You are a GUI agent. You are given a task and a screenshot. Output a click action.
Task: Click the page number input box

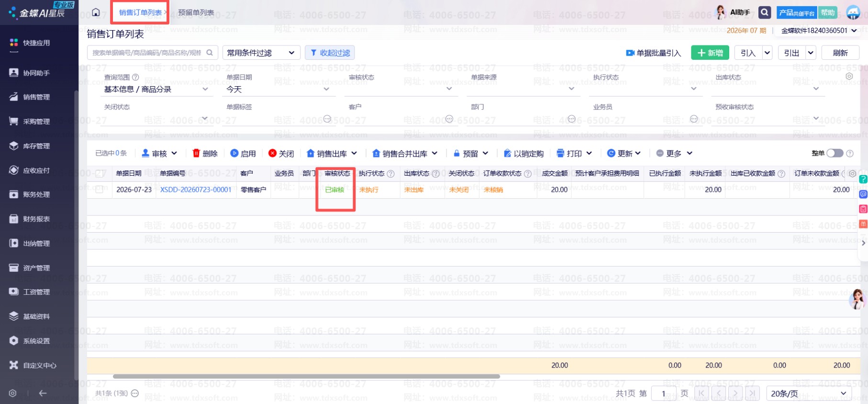coord(664,393)
